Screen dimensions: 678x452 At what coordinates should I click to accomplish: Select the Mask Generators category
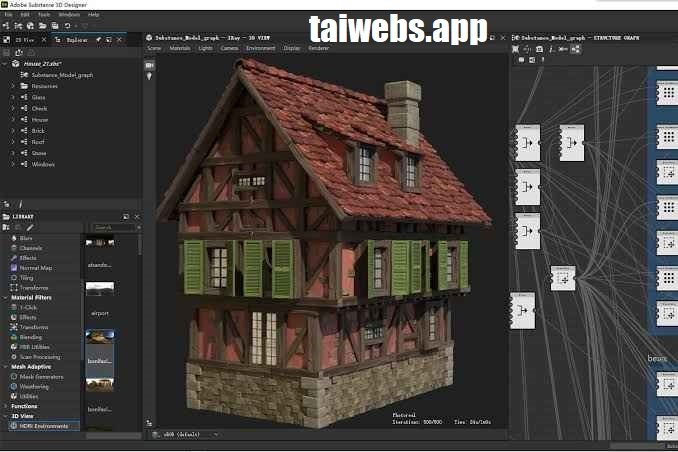tap(42, 377)
